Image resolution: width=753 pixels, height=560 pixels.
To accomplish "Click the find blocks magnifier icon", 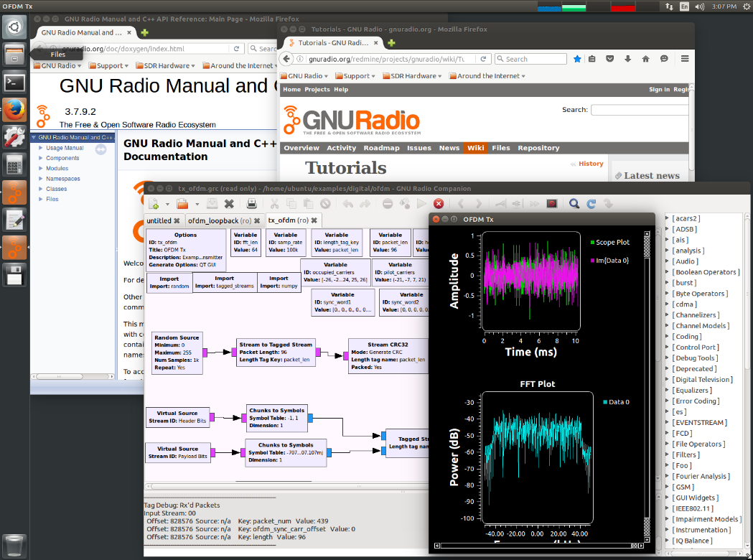I will pos(574,204).
